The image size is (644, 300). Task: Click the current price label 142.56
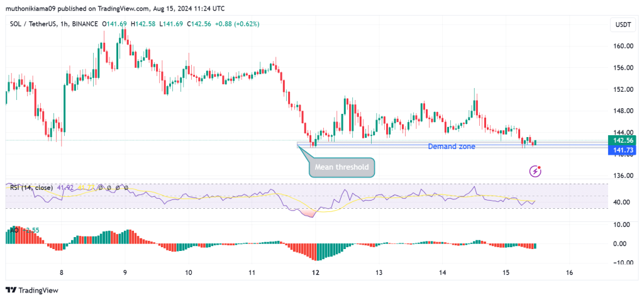(x=621, y=140)
